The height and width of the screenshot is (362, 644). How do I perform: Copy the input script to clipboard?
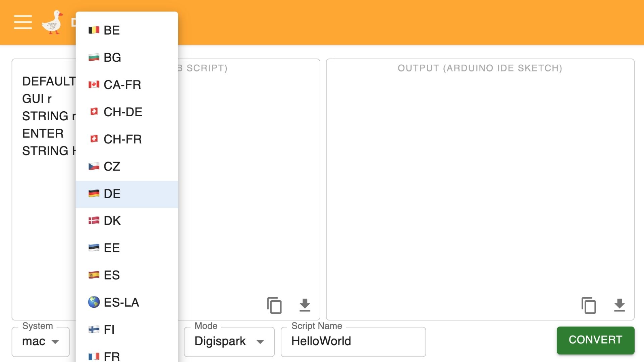click(x=274, y=305)
